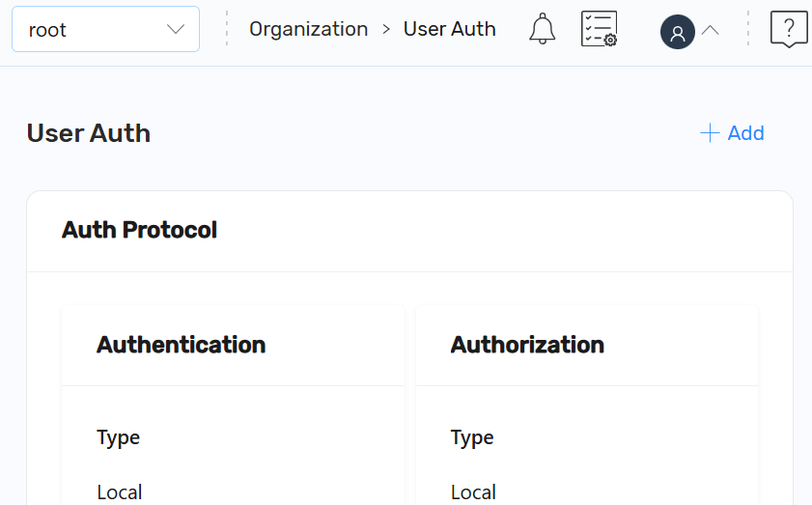The image size is (812, 505).
Task: Select Local value in Authorization card
Action: 473,491
